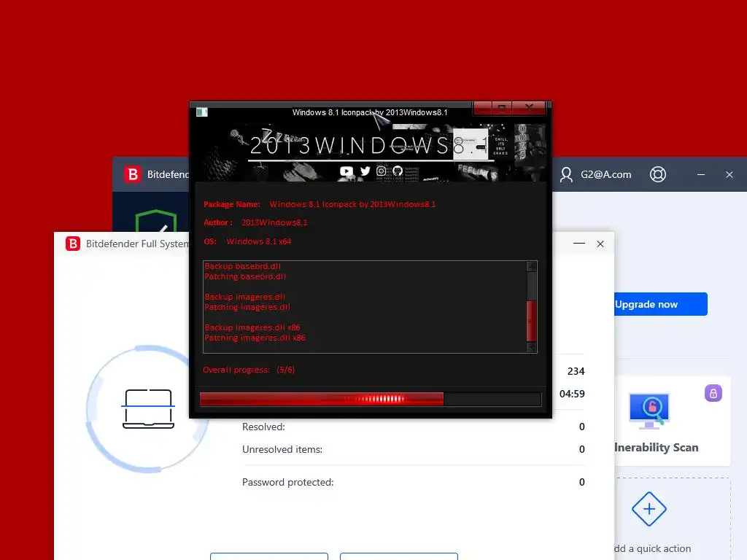Image resolution: width=747 pixels, height=560 pixels.
Task: Click the red overall progress bar
Action: point(370,399)
